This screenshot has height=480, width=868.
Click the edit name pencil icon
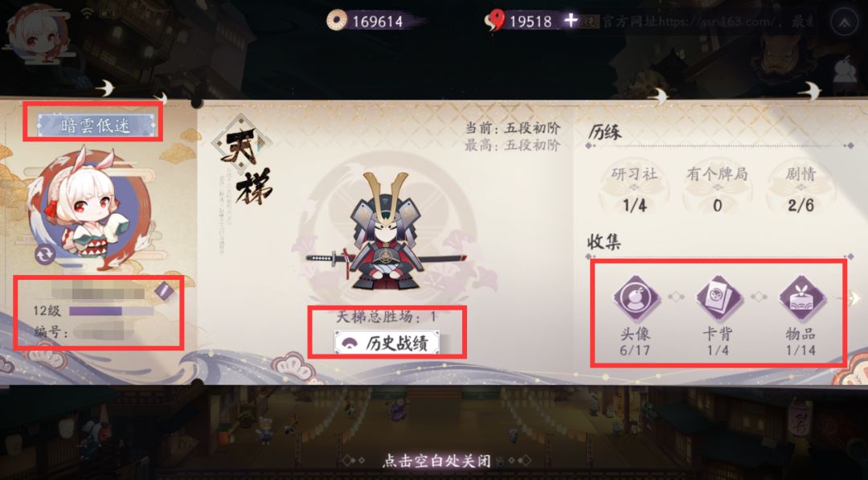click(165, 291)
